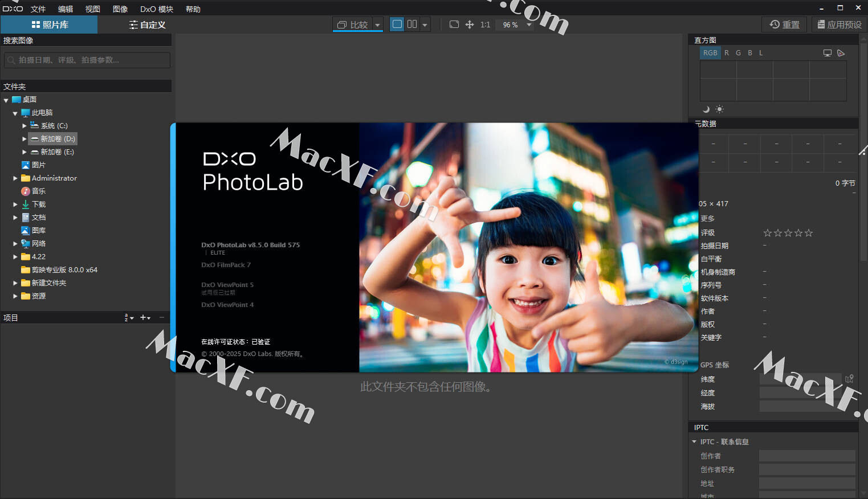Open the compare options dropdown arrow
The width and height of the screenshot is (868, 499).
[377, 24]
